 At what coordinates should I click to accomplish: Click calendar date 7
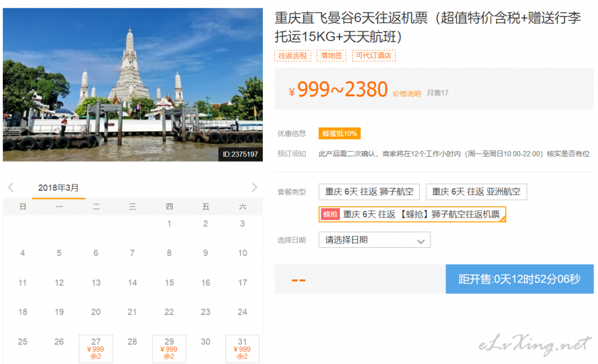[x=133, y=253]
